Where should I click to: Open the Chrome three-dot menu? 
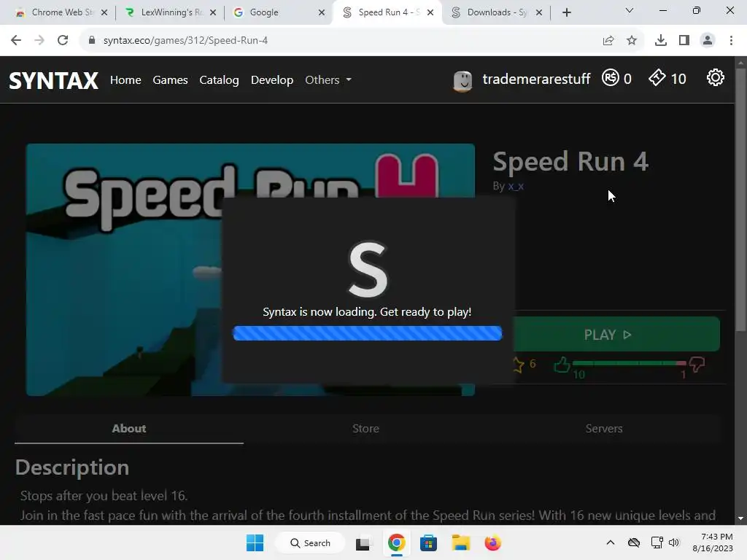731,41
